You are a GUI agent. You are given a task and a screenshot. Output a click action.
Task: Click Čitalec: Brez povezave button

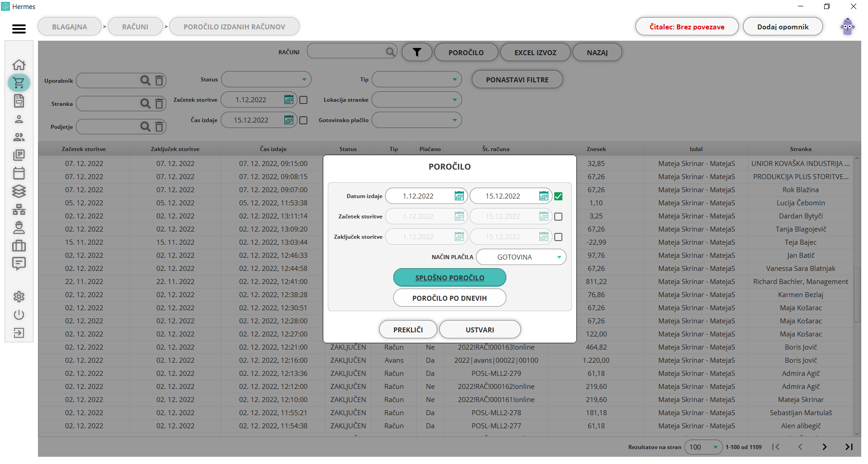(x=687, y=27)
